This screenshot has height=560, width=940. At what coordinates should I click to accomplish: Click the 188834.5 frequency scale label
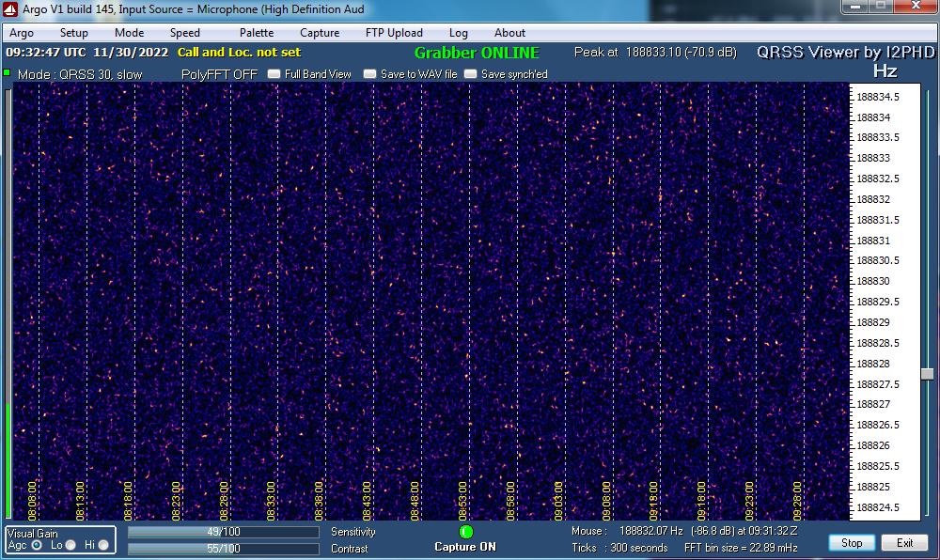click(x=878, y=97)
